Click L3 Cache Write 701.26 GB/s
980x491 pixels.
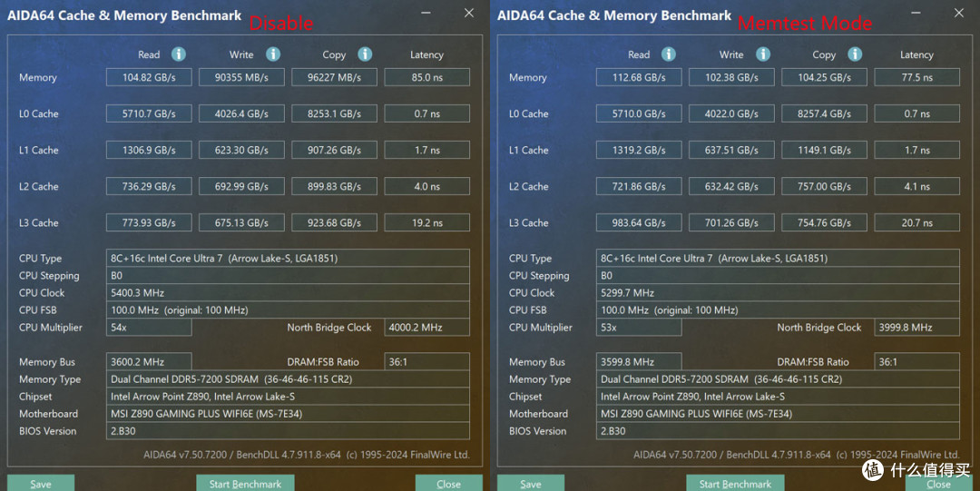[x=731, y=222]
